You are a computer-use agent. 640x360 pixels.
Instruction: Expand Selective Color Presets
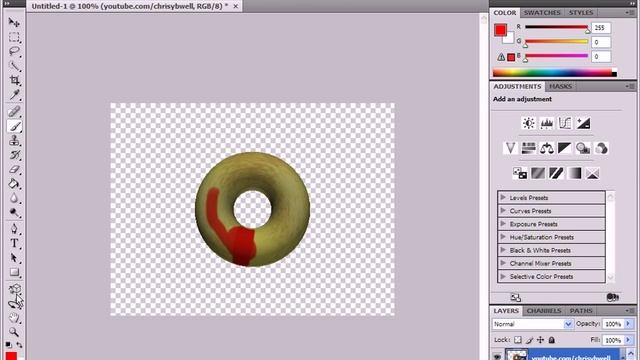pos(503,276)
